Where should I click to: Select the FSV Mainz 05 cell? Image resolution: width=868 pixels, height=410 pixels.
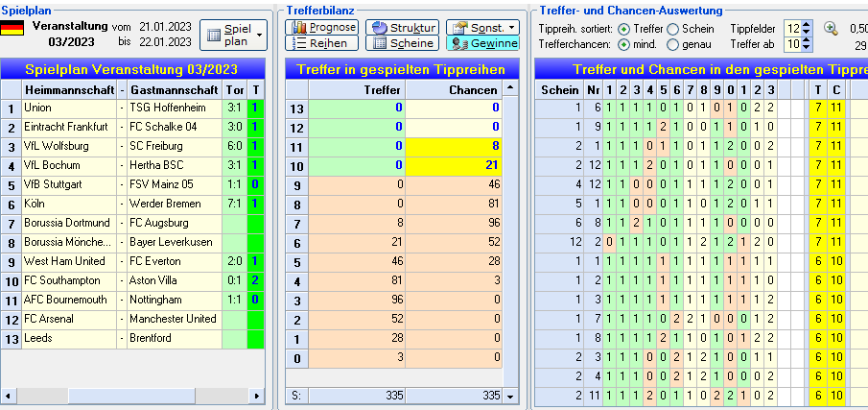pyautogui.click(x=175, y=184)
